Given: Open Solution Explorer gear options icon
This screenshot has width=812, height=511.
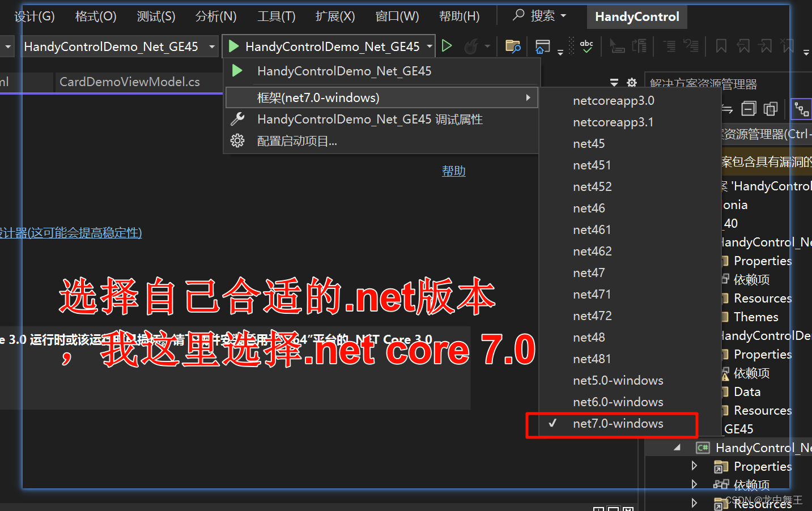Looking at the screenshot, I should pyautogui.click(x=632, y=83).
